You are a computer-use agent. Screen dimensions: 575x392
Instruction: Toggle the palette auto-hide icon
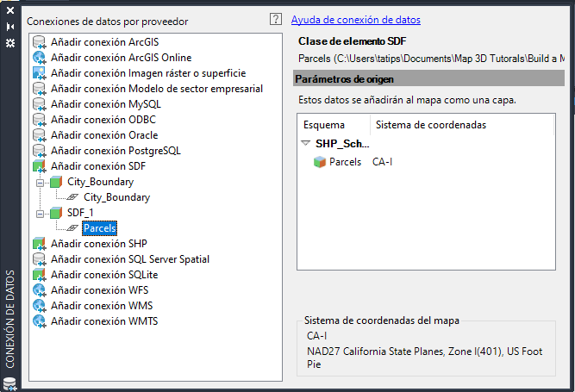click(9, 27)
